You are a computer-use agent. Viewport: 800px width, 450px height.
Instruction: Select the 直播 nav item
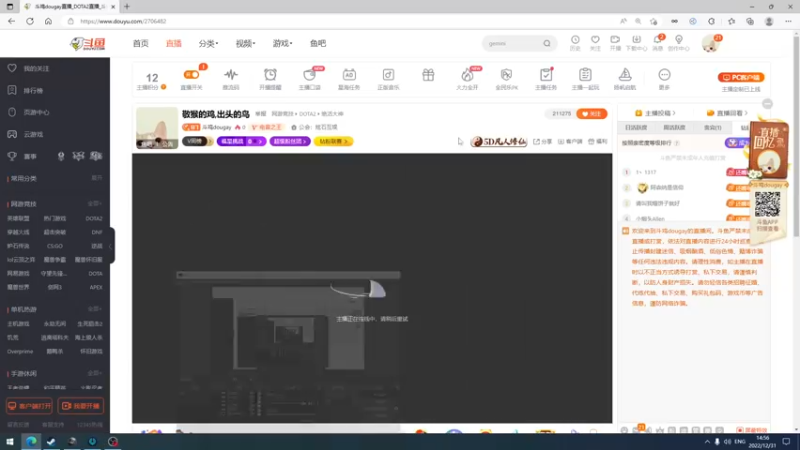click(x=173, y=43)
